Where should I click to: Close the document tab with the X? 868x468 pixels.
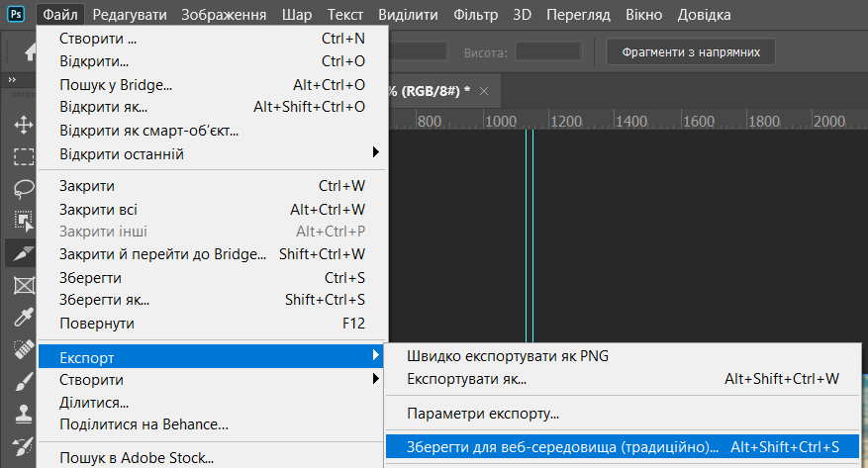[x=484, y=91]
